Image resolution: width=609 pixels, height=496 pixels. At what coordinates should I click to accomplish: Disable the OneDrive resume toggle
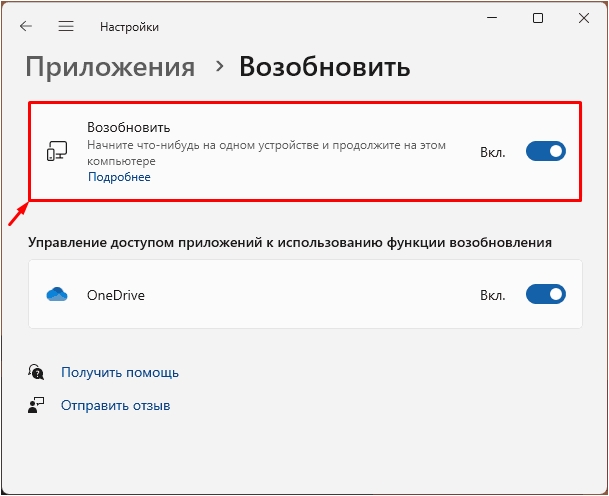pos(546,294)
